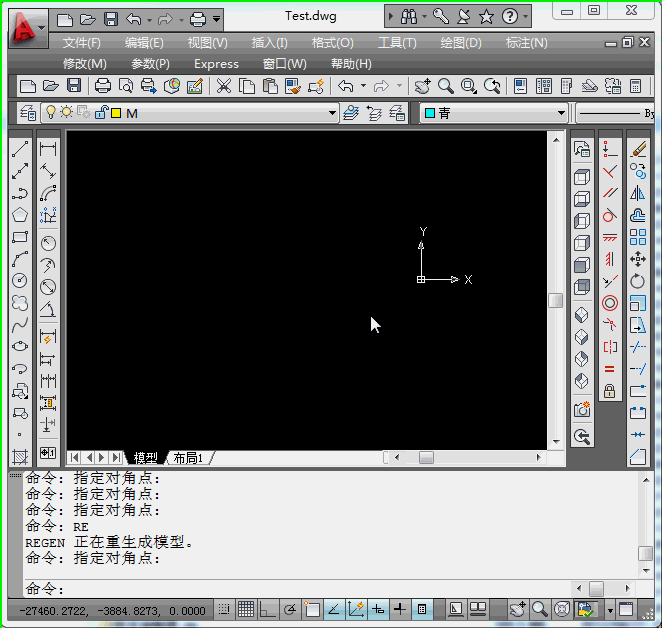Click the Plot (print) toolbar icon
The image size is (662, 628).
tap(103, 87)
